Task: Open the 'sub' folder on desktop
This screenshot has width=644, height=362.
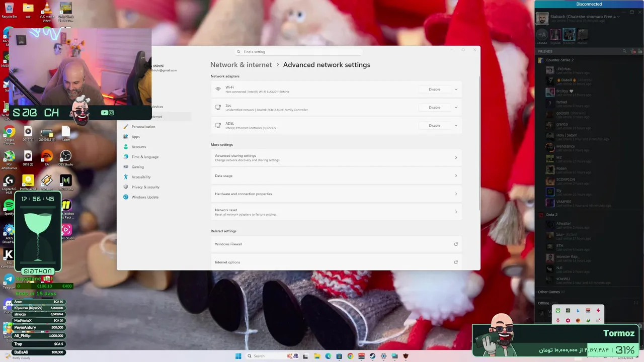Action: tap(28, 10)
